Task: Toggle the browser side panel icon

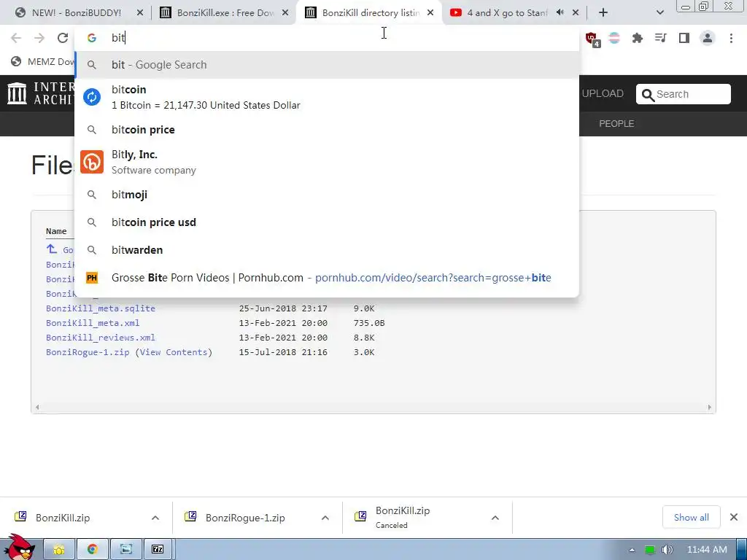Action: coord(684,38)
